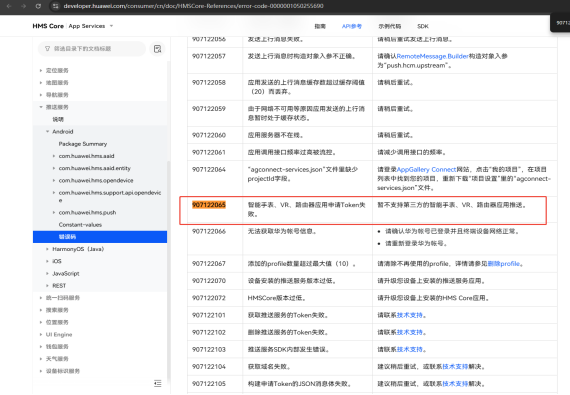
Task: Focus the 筛选目录下的文档标题 filter field
Action: point(92,49)
